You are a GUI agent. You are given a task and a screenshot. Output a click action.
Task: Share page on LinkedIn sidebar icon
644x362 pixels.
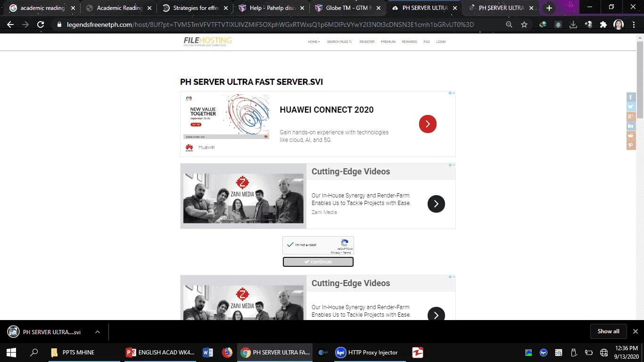[631, 126]
